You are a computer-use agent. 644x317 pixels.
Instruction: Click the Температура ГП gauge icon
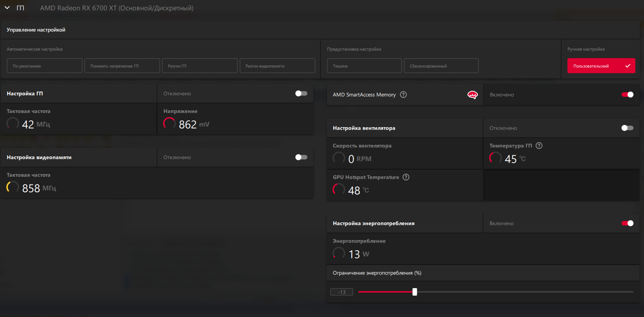[496, 158]
